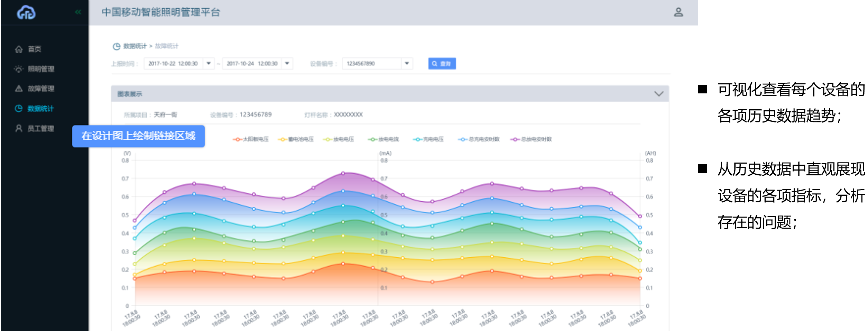Screen dimensions: 868x331
Task: Click the peak data point of the orange series
Action: (x=343, y=264)
